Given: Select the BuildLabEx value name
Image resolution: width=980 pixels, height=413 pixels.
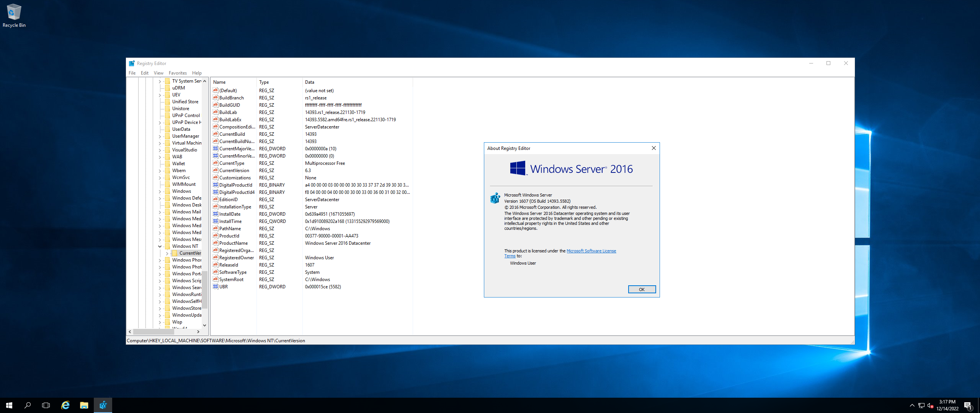Looking at the screenshot, I should pos(230,120).
